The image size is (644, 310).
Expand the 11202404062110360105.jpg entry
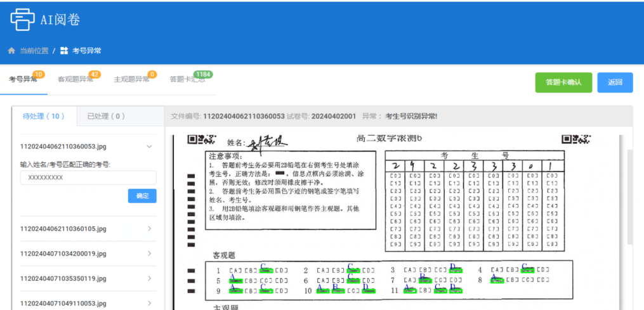pyautogui.click(x=149, y=229)
